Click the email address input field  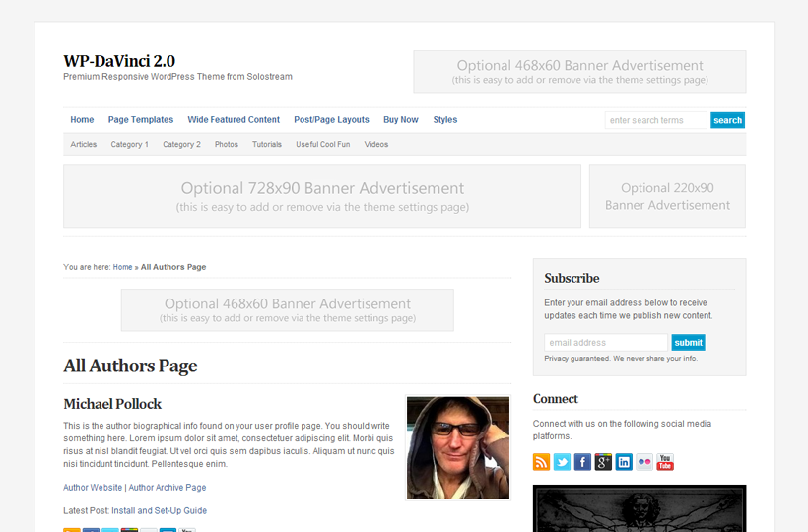(x=606, y=343)
